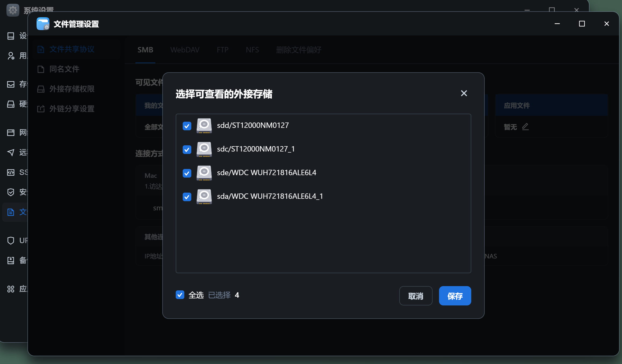Image resolution: width=622 pixels, height=364 pixels.
Task: Click the 保存 save button
Action: coord(455,296)
